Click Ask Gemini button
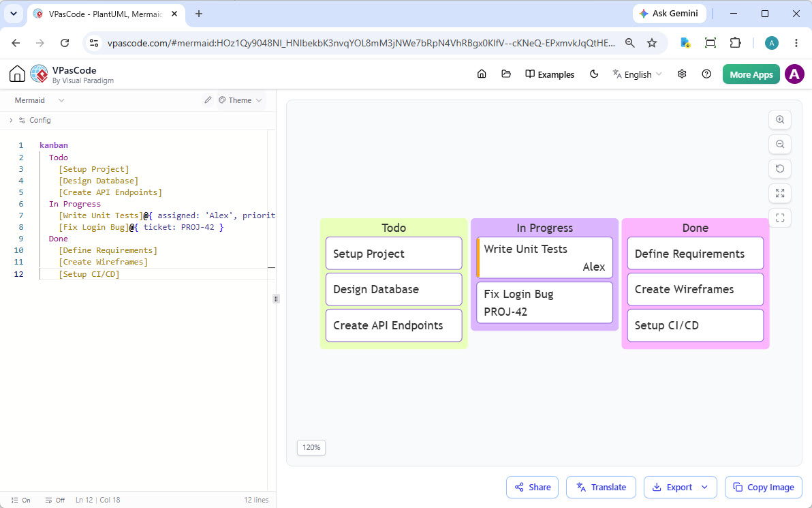 669,14
